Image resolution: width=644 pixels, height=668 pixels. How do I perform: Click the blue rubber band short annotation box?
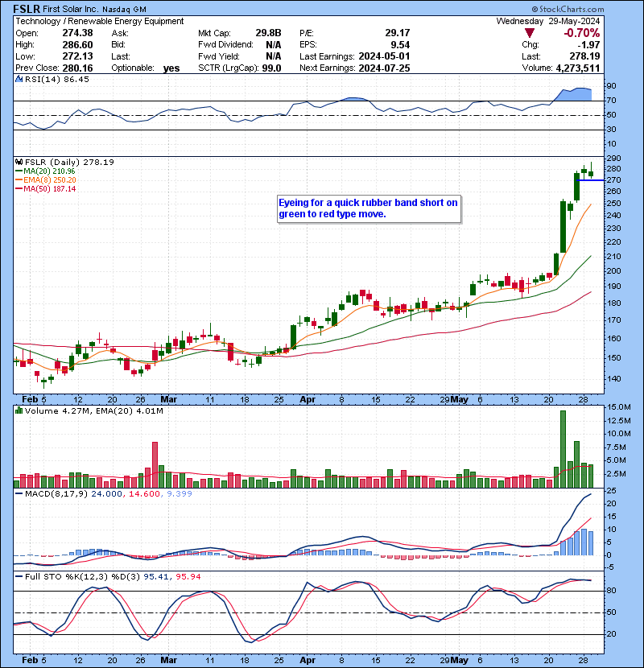(x=369, y=208)
